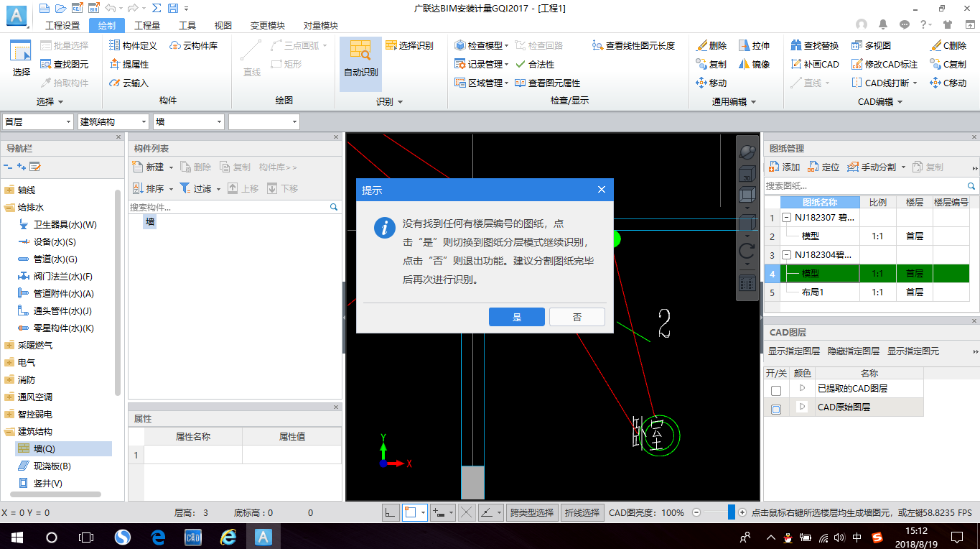Increase CAD brightness with the plus button

[x=742, y=512]
